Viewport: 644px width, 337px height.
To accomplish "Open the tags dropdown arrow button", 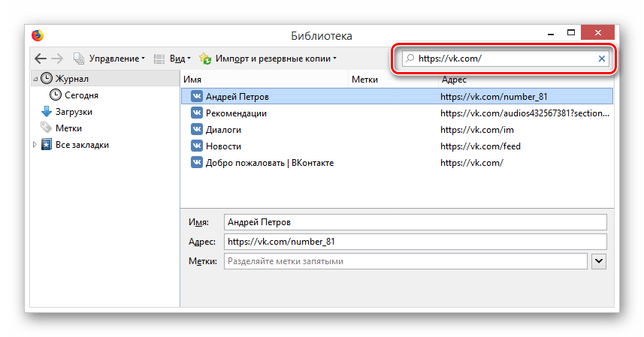I will tap(599, 260).
